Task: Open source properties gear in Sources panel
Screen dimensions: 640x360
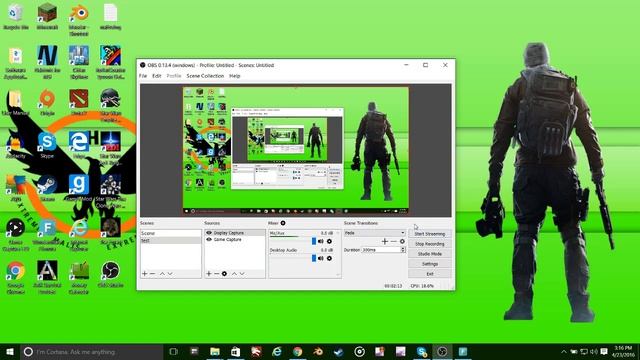Action: (224, 273)
